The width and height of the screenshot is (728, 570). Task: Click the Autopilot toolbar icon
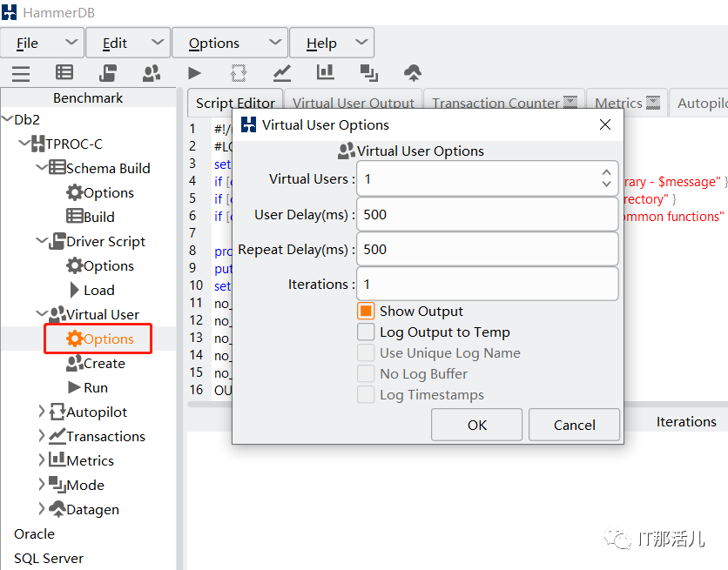click(x=239, y=73)
